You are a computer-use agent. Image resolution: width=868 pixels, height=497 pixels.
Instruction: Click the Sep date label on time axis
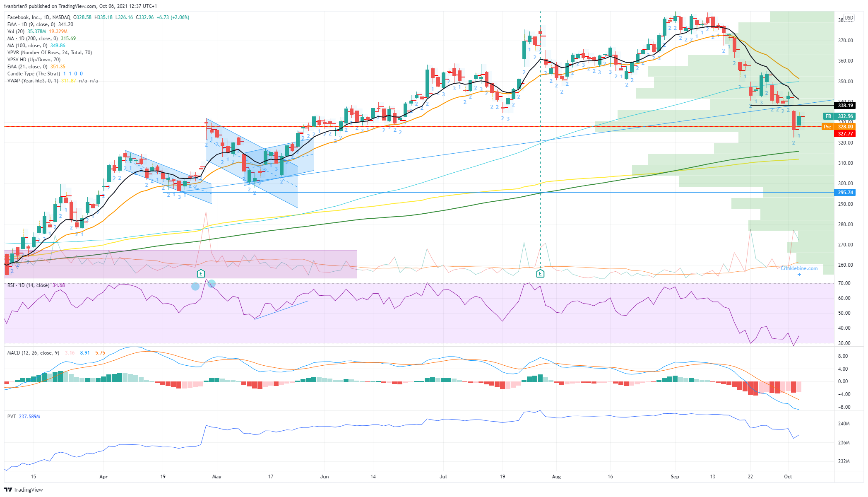pyautogui.click(x=675, y=477)
